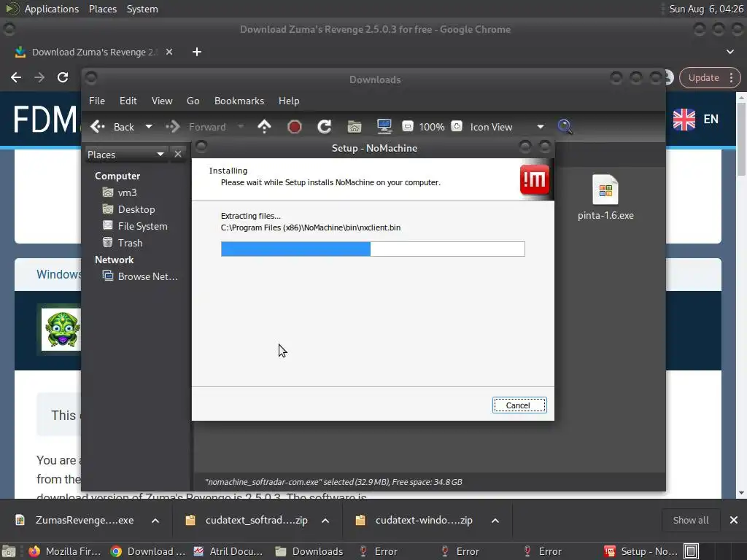The width and height of the screenshot is (747, 560).
Task: Switch to Downloads taskbar item
Action: pos(310,551)
